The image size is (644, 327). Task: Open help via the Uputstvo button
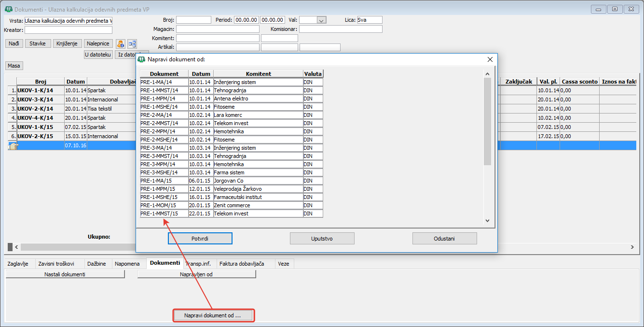pos(322,239)
